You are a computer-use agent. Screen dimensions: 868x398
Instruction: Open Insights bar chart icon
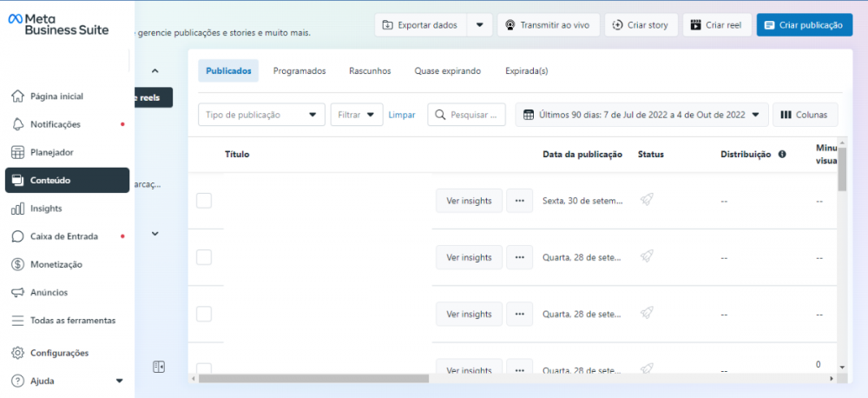[17, 209]
